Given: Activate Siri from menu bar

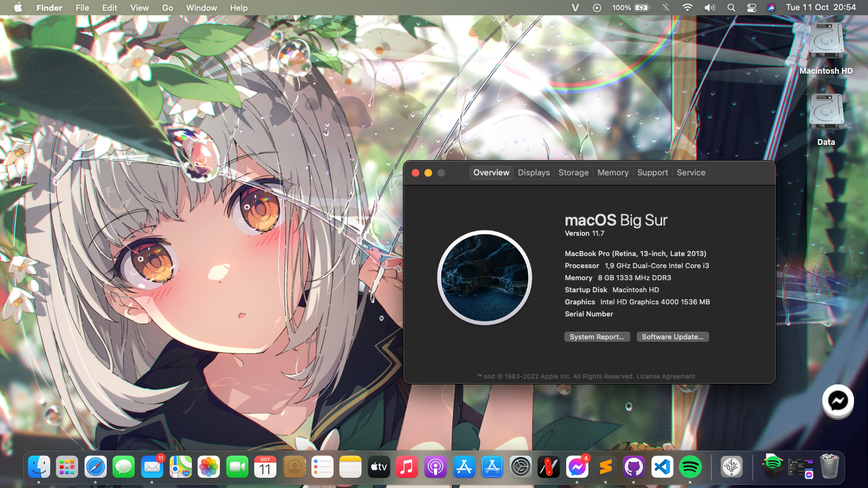Looking at the screenshot, I should tap(771, 8).
